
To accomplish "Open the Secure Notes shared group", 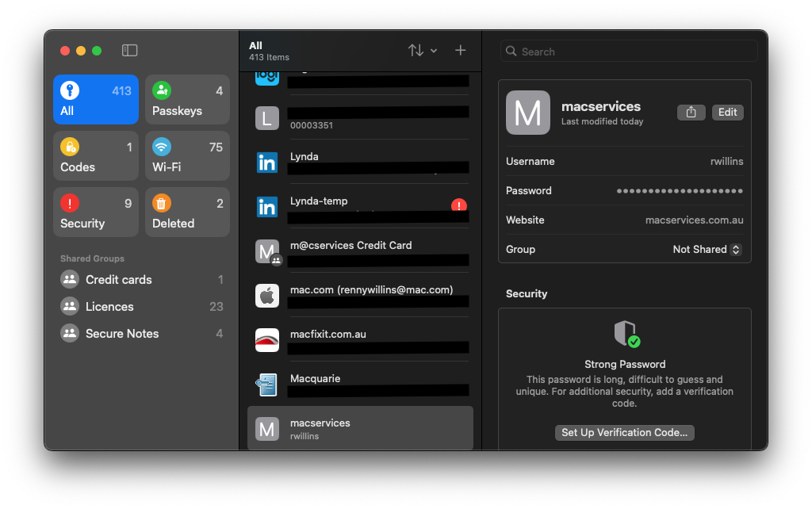I will tap(141, 334).
